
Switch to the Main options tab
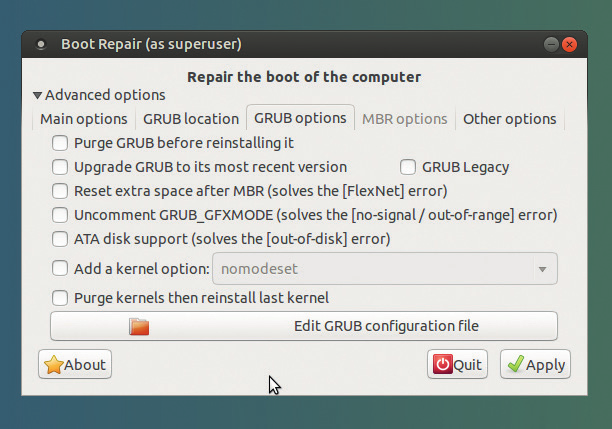[x=84, y=119]
